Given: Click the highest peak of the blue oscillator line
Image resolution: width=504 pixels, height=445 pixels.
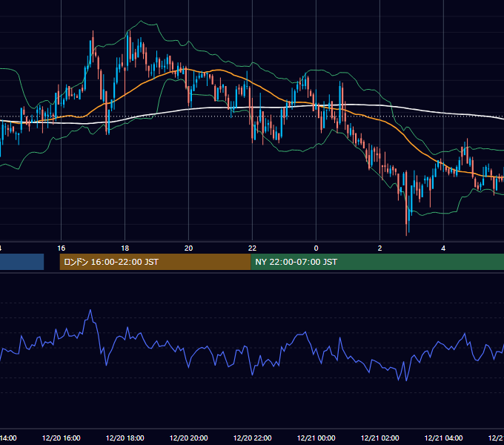Looking at the screenshot, I should [x=90, y=310].
